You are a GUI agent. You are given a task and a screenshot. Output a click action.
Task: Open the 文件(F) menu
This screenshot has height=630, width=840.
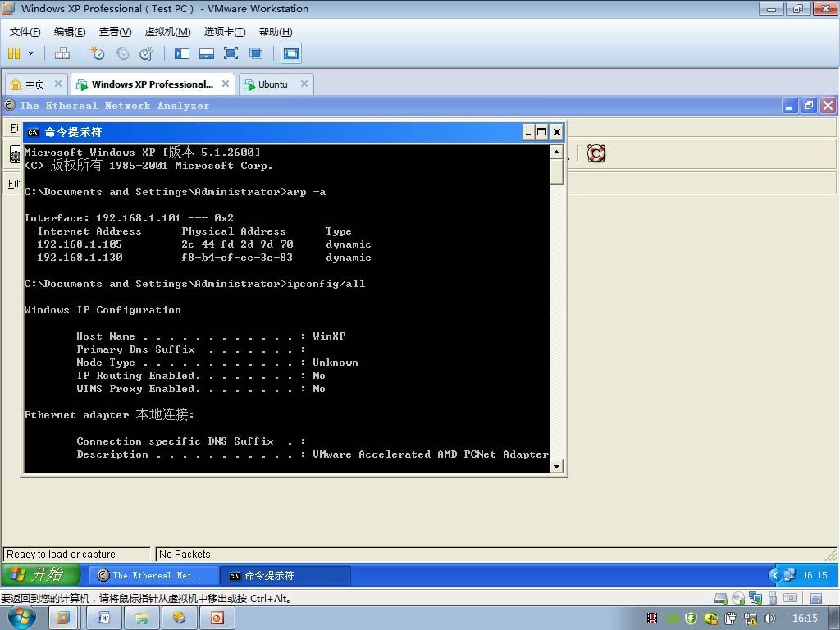25,32
